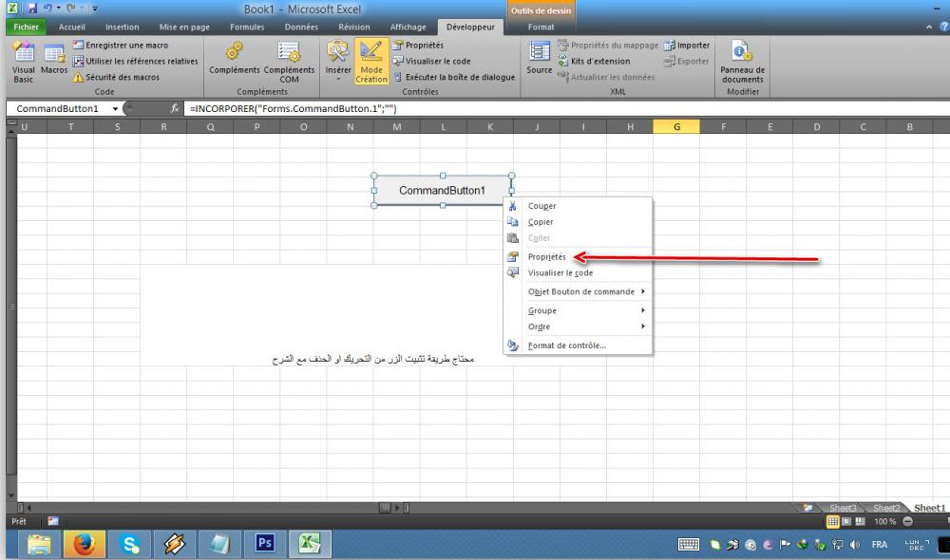Click the 100 % zoom level
Image resolution: width=950 pixels, height=560 pixels.
click(884, 521)
